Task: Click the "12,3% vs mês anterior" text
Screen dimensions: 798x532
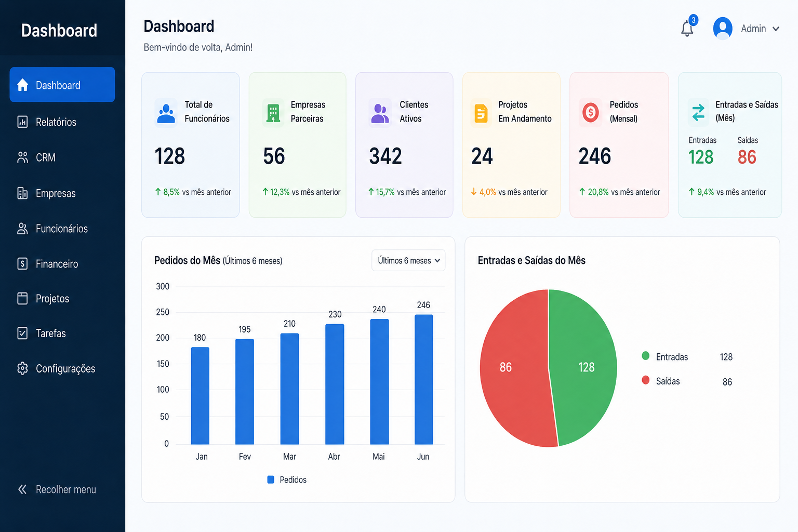Action: pos(305,192)
